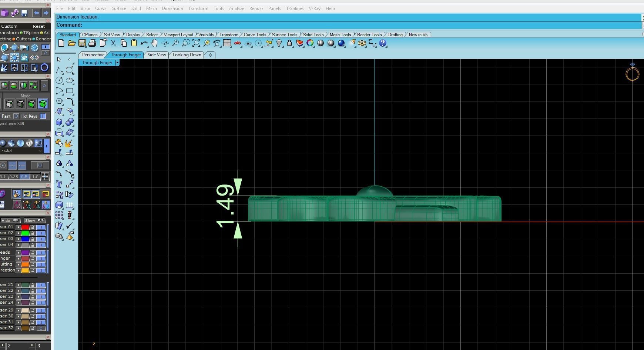Image resolution: width=644 pixels, height=350 pixels.
Task: Switch to the Perspective viewport tab
Action: [x=93, y=55]
